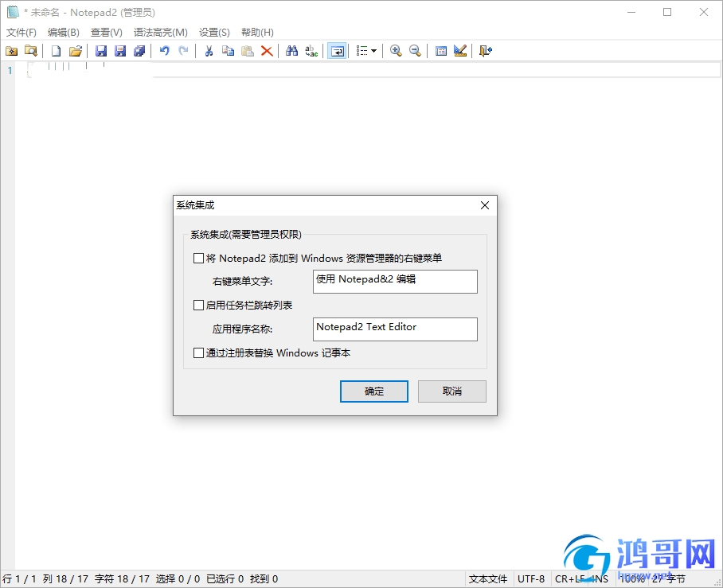Screen dimensions: 723x588
Task: Open the 语法高亮(M) menu
Action: (161, 33)
